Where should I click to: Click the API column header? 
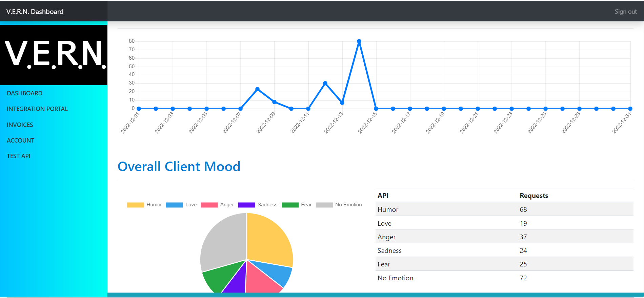[x=383, y=195]
